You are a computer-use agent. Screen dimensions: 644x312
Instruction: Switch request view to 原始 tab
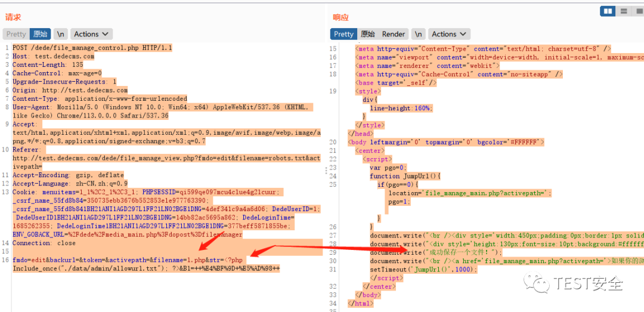click(41, 34)
